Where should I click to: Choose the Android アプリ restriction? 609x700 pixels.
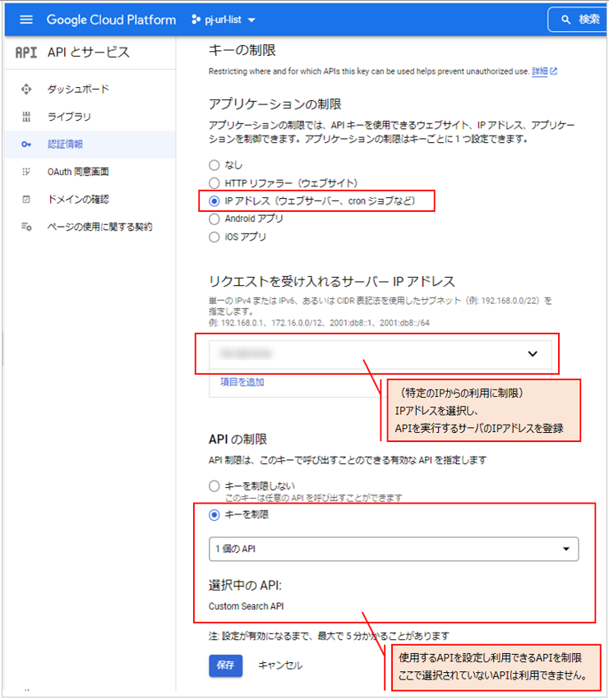[215, 219]
